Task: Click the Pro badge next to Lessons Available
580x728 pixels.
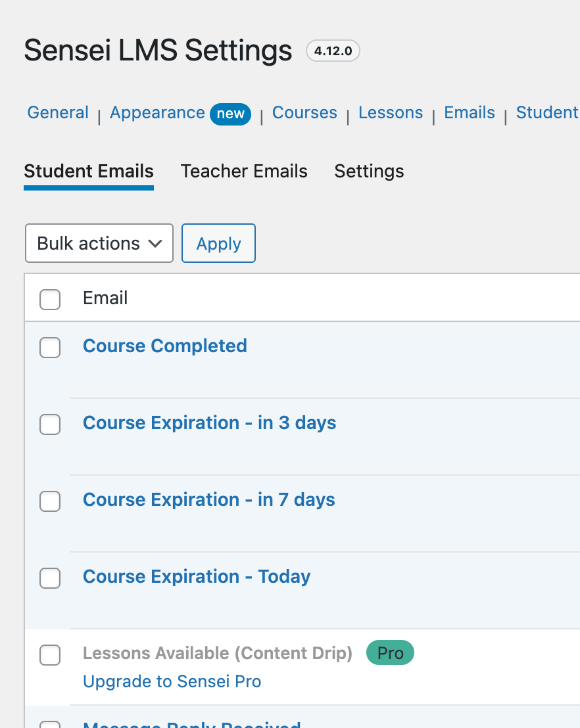Action: click(x=390, y=652)
